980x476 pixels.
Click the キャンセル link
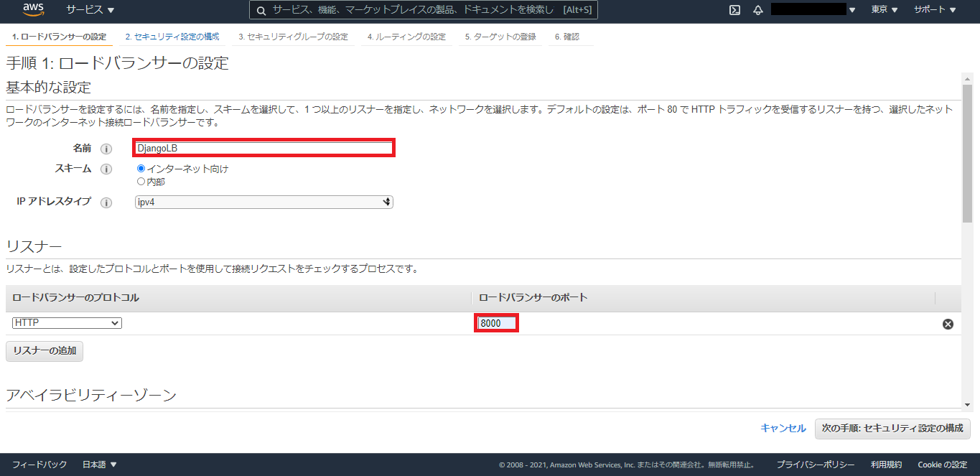[783, 428]
